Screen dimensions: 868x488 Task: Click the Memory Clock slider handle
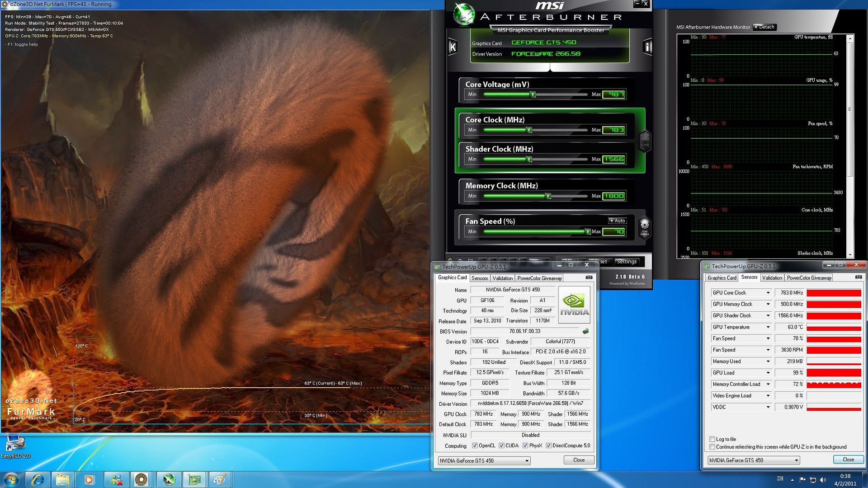(x=548, y=196)
